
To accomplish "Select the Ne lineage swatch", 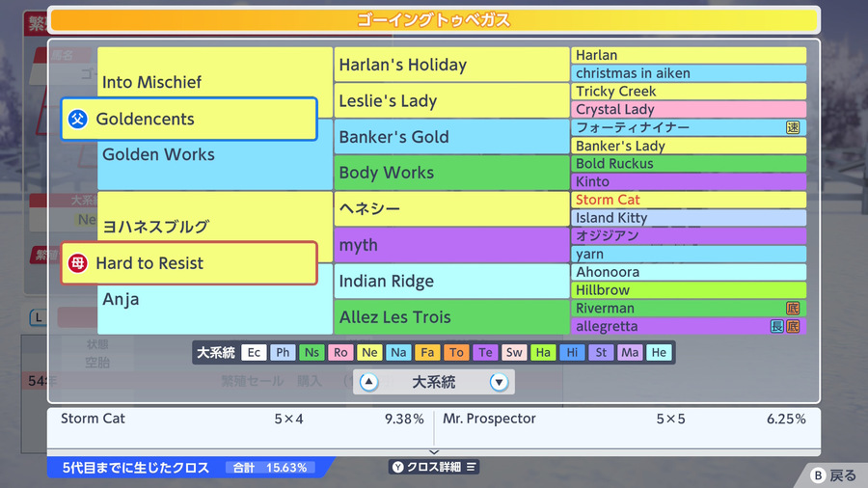I will click(369, 352).
